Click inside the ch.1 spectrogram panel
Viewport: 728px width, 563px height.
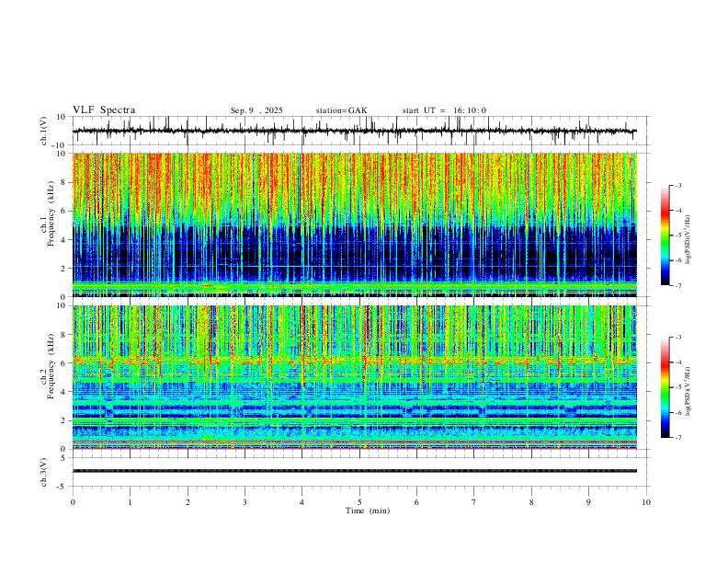pyautogui.click(x=354, y=224)
